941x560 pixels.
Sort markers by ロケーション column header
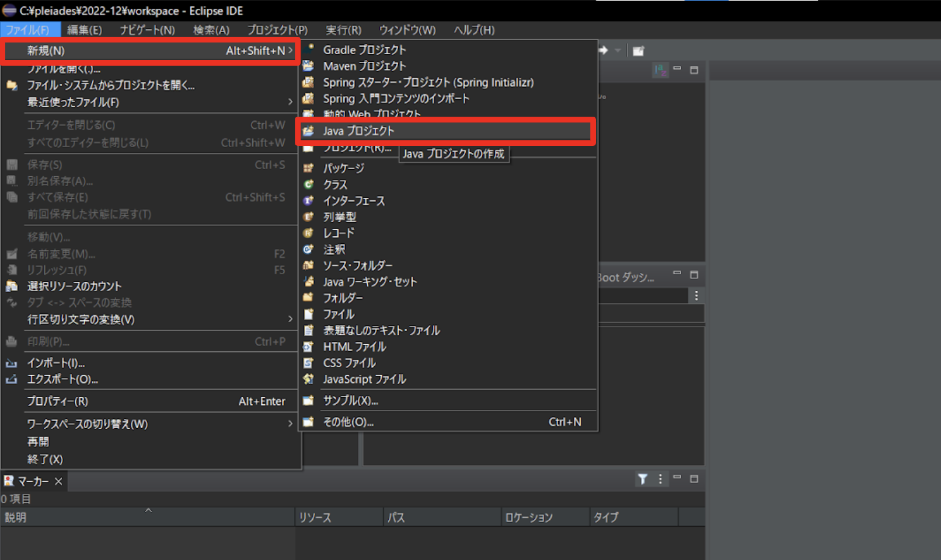(545, 517)
